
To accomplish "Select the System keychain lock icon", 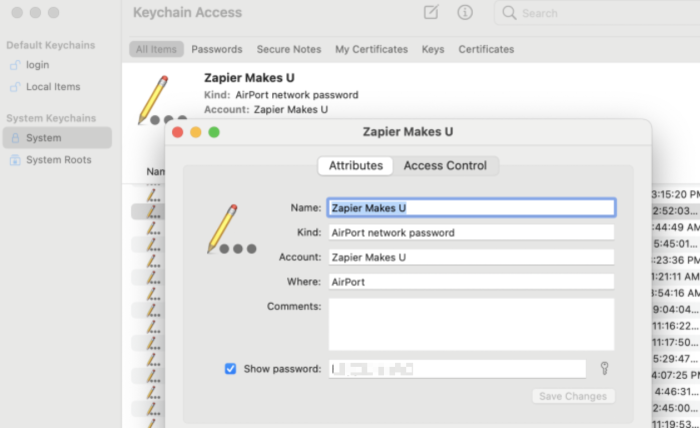I will [x=15, y=138].
